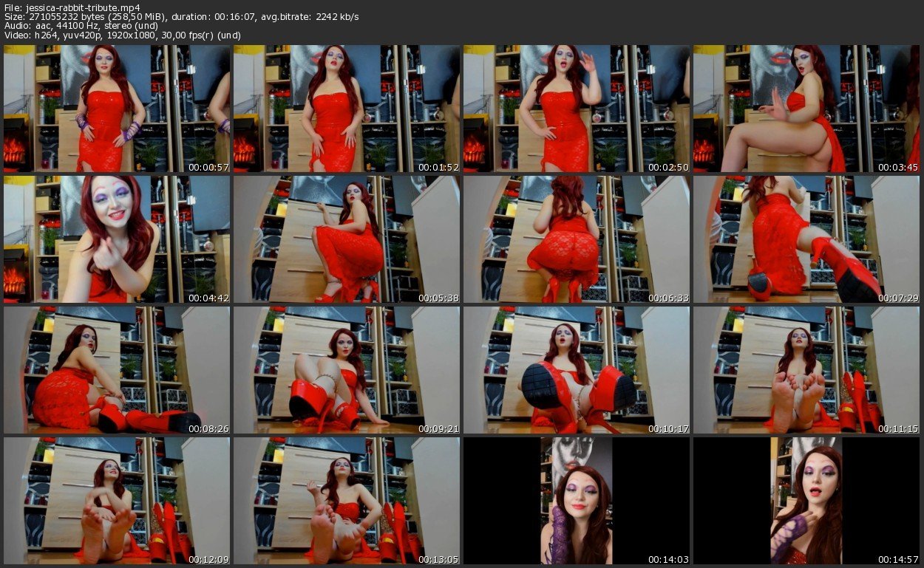The height and width of the screenshot is (568, 924).
Task: Click the frame timestamped 00:09:21
Action: click(x=347, y=370)
